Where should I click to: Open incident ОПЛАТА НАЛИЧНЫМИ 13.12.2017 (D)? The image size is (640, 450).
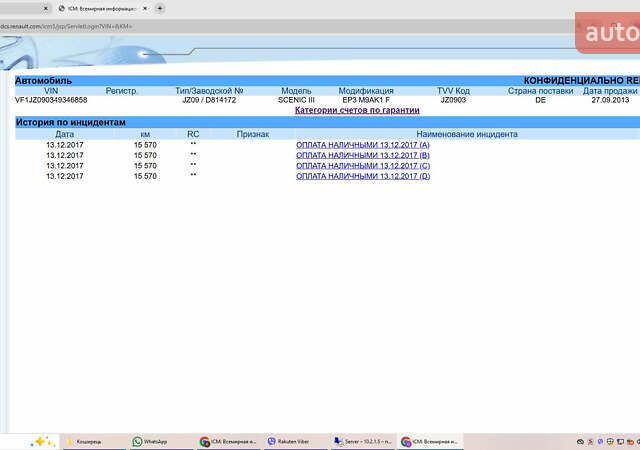363,176
